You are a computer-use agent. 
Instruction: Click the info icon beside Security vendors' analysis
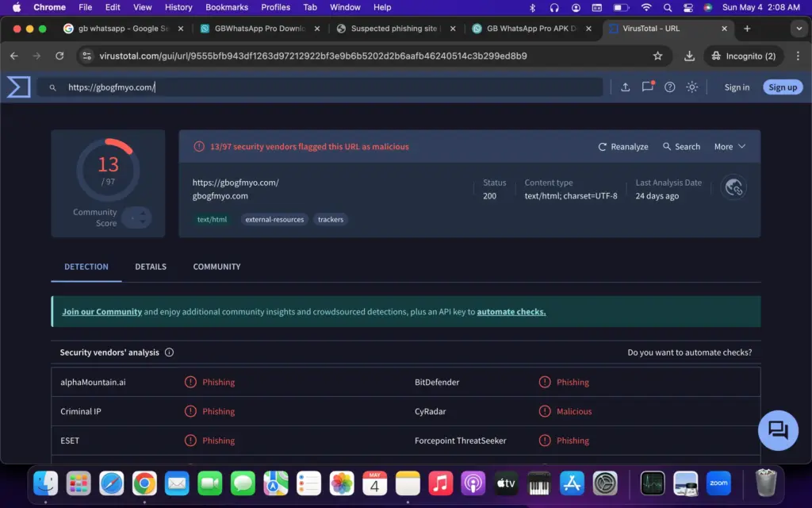pyautogui.click(x=170, y=352)
